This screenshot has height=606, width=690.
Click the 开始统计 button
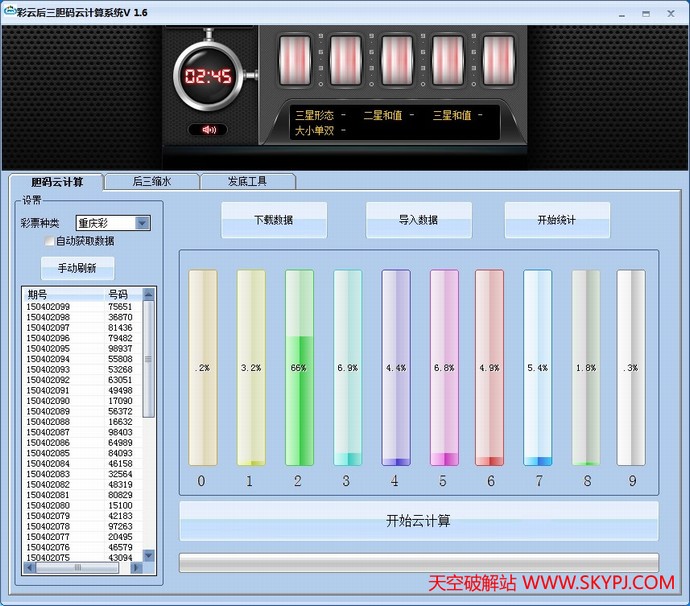[x=557, y=220]
